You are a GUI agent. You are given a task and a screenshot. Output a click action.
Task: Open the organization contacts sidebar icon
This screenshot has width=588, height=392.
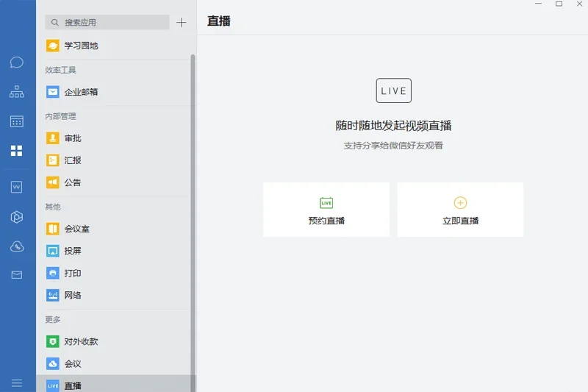coord(16,91)
